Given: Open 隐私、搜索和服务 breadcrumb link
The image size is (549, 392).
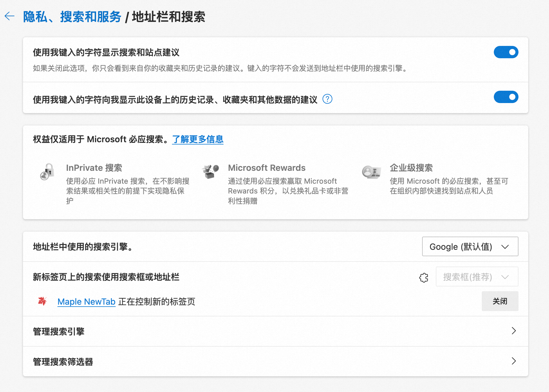Looking at the screenshot, I should point(72,17).
